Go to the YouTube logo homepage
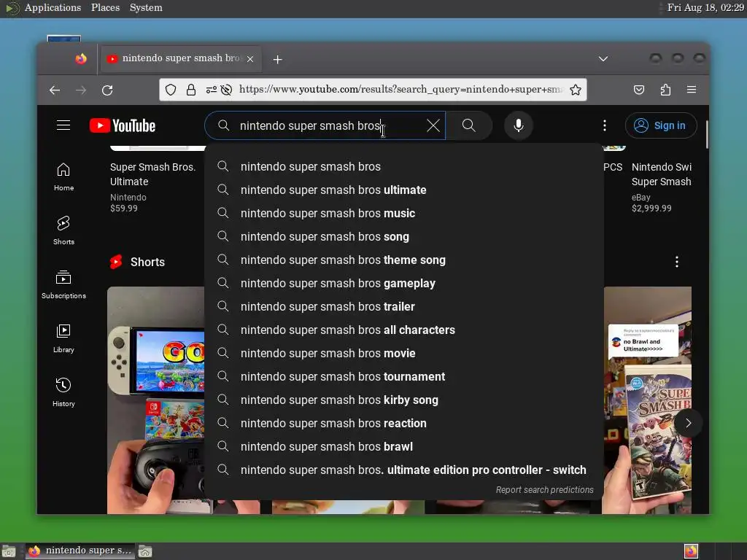The image size is (747, 560). [123, 125]
